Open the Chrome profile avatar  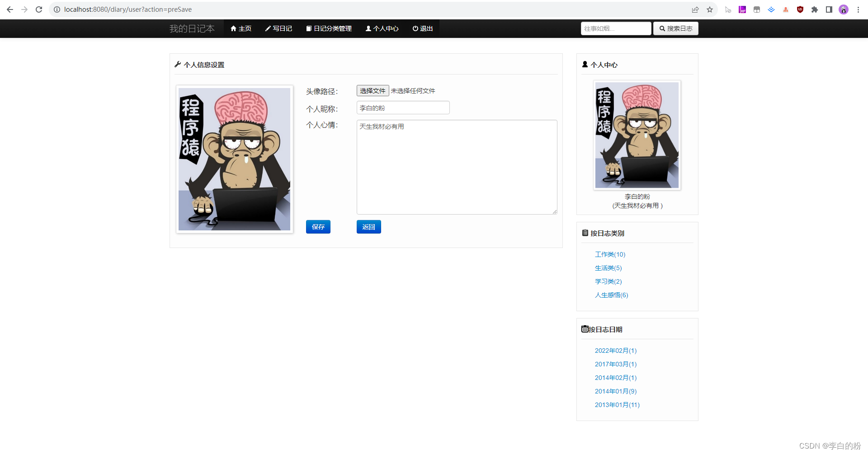844,9
